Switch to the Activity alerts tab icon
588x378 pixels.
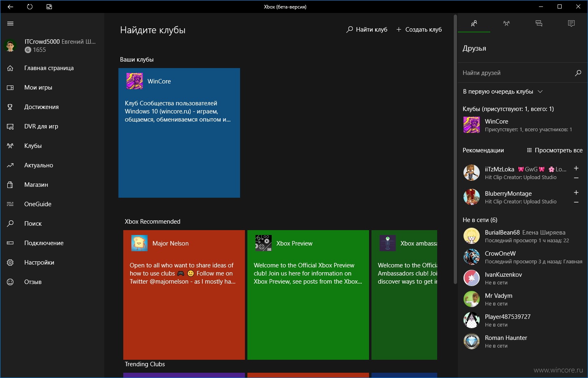(x=571, y=23)
